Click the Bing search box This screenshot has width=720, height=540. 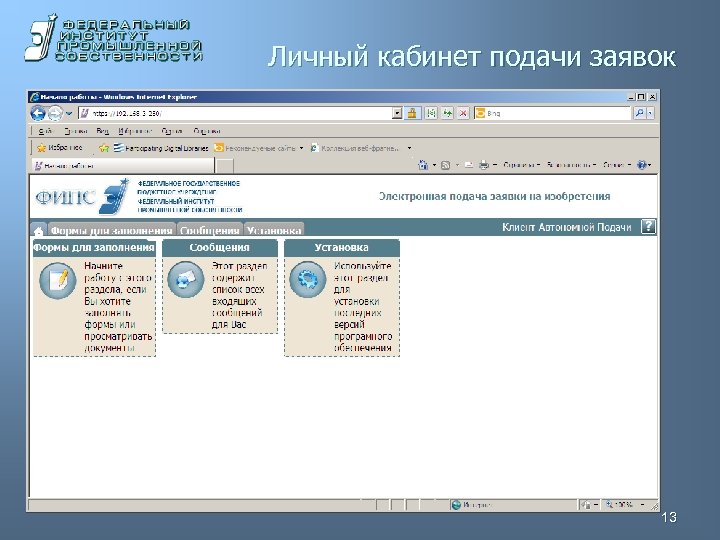(x=553, y=113)
